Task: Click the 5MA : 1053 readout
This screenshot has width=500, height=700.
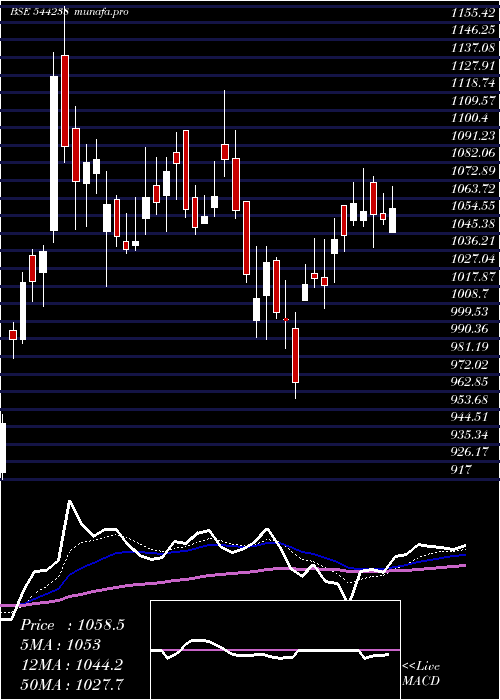Action: pos(60,645)
